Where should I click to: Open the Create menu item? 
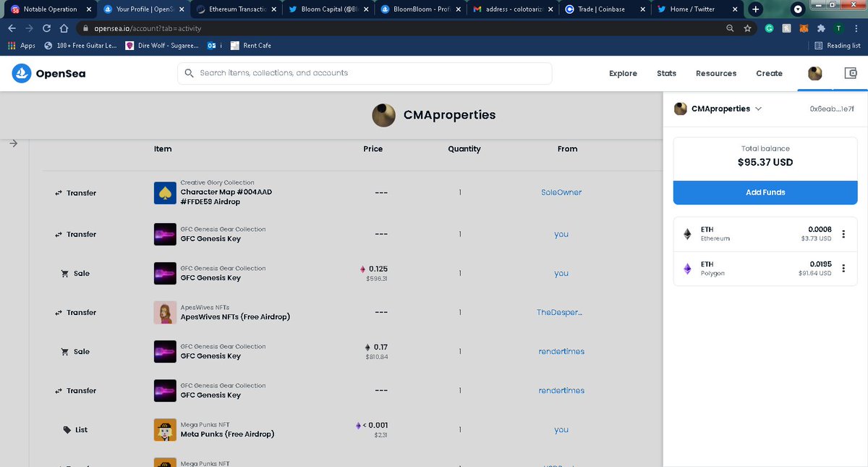[769, 73]
